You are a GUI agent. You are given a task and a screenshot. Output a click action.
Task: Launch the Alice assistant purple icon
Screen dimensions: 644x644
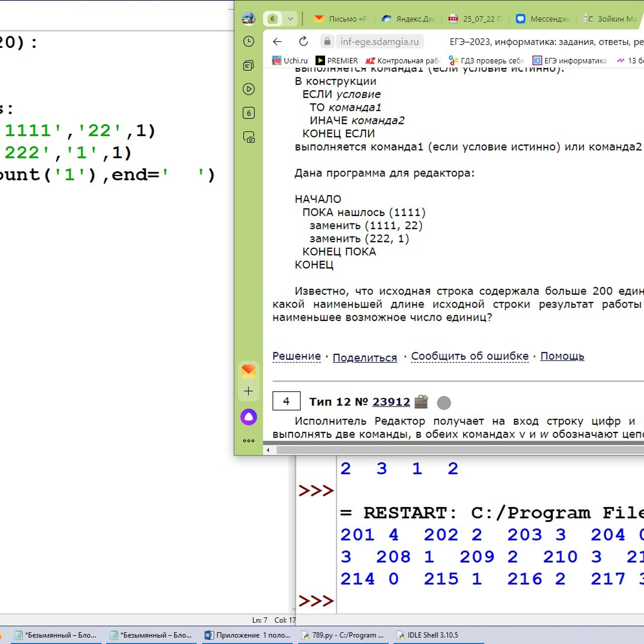click(x=249, y=417)
